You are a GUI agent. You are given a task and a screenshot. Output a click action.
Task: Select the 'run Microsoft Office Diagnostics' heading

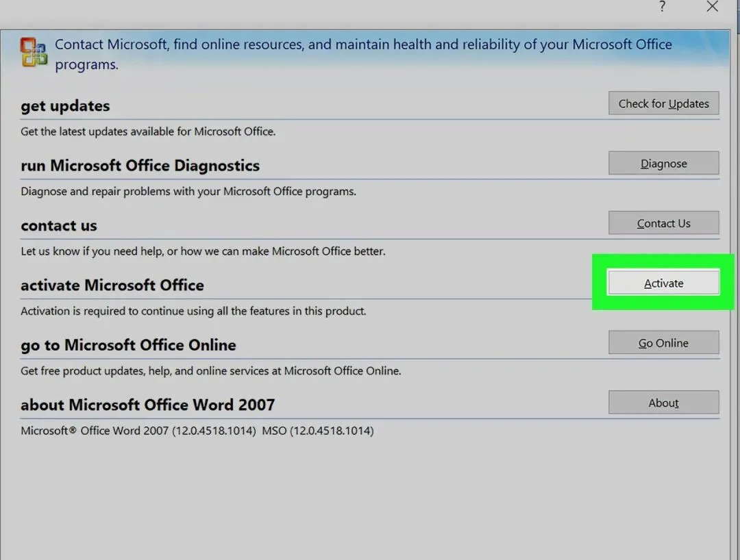pyautogui.click(x=140, y=166)
